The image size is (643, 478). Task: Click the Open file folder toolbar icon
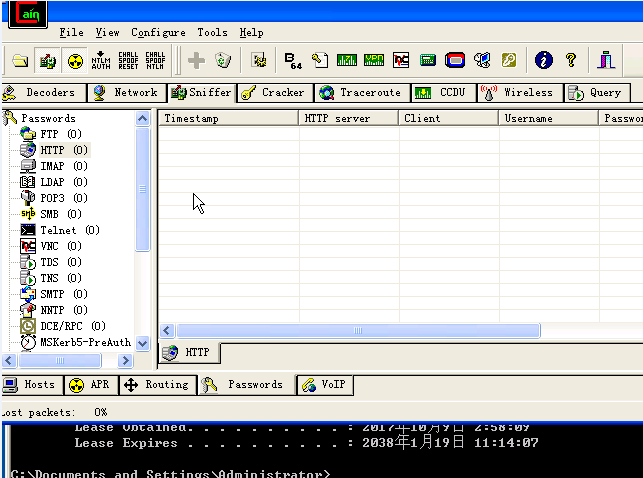[x=20, y=61]
